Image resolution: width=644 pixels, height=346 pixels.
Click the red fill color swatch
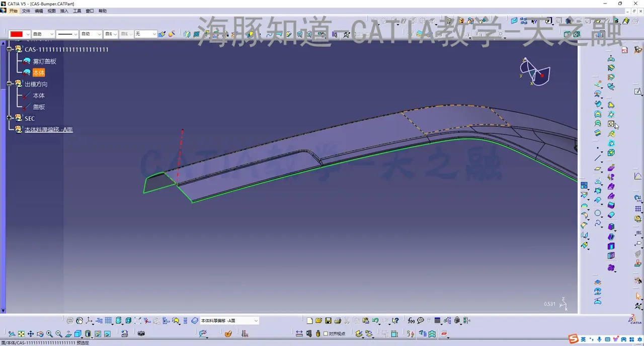[x=17, y=34]
